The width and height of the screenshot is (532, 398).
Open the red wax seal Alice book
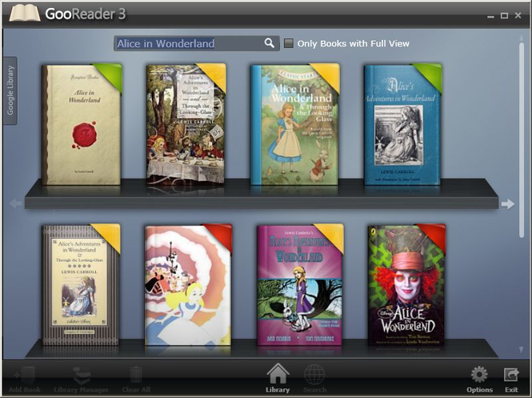coord(82,124)
